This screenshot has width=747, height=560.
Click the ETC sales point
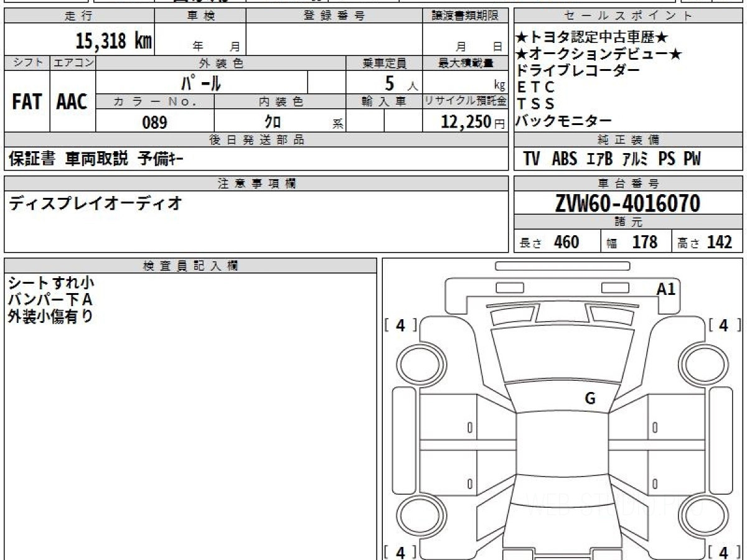point(535,87)
